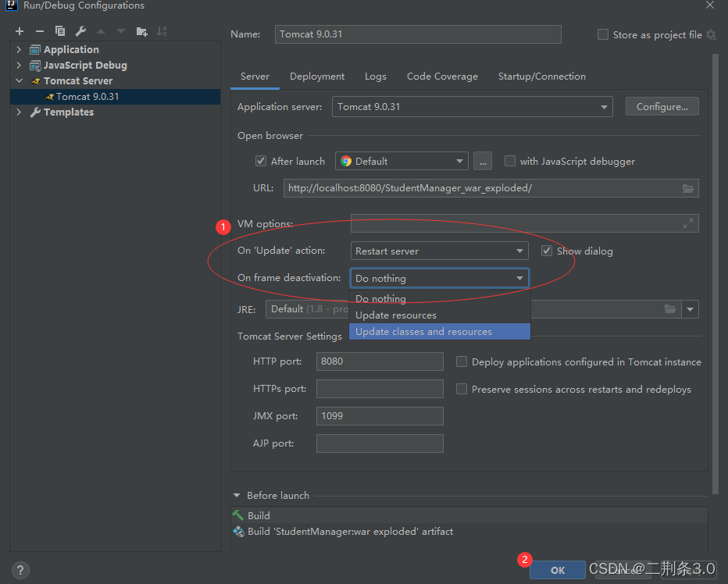Collapse the Tomcat Server tree node
Viewport: 728px width, 584px height.
click(19, 80)
